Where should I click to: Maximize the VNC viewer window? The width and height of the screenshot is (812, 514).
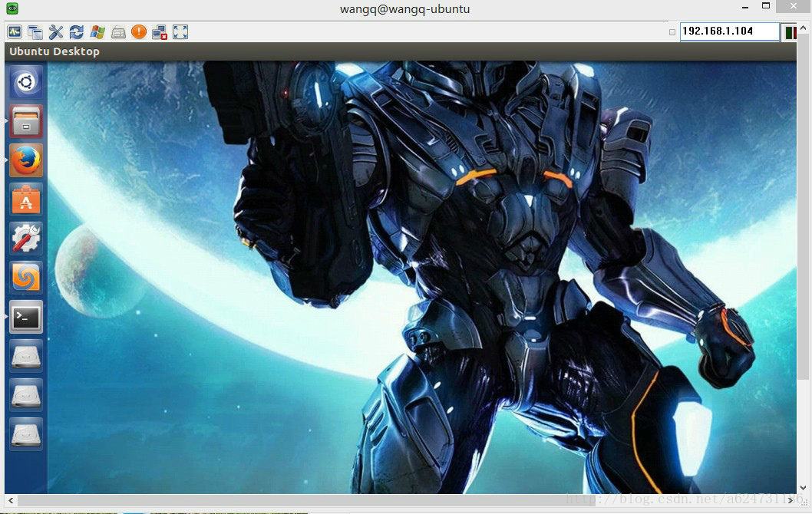click(766, 6)
